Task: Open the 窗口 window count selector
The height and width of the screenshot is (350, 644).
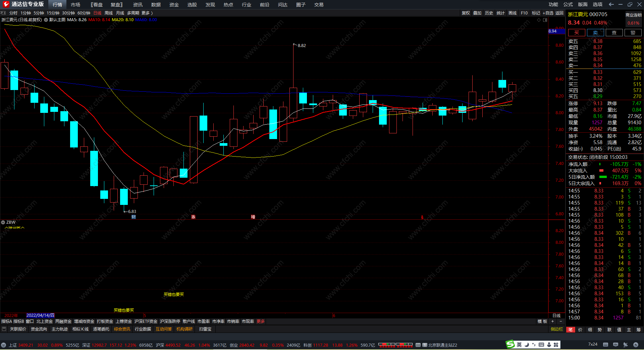Action: tap(30, 321)
